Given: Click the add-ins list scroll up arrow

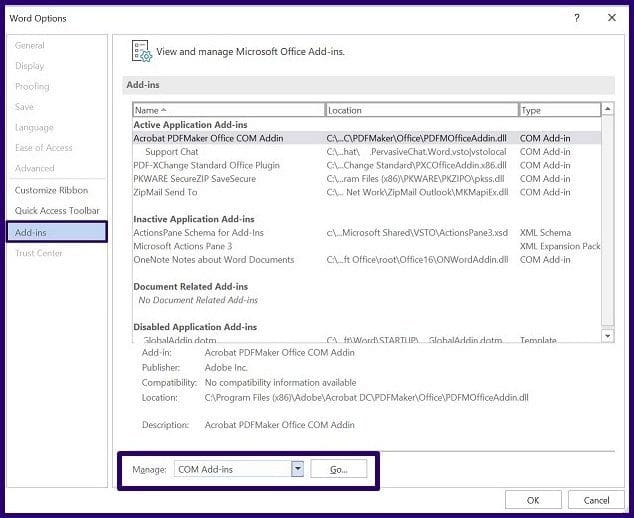Looking at the screenshot, I should [x=608, y=109].
